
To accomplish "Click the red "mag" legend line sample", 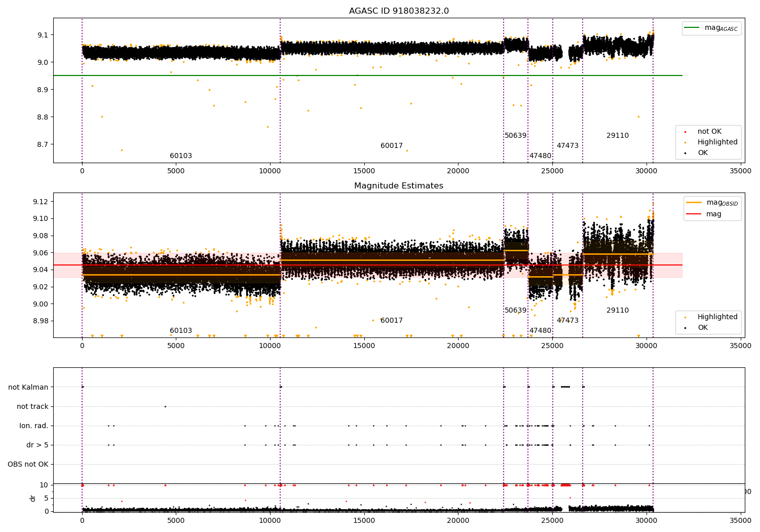I will [x=694, y=214].
